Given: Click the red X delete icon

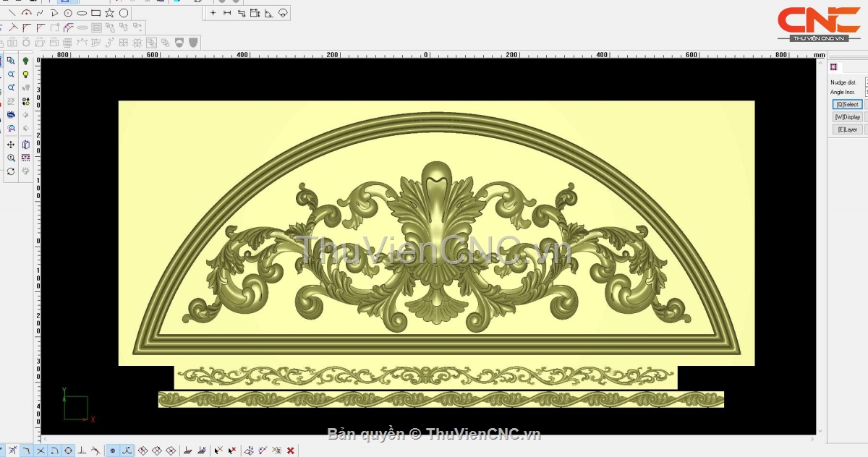Looking at the screenshot, I should [x=290, y=450].
